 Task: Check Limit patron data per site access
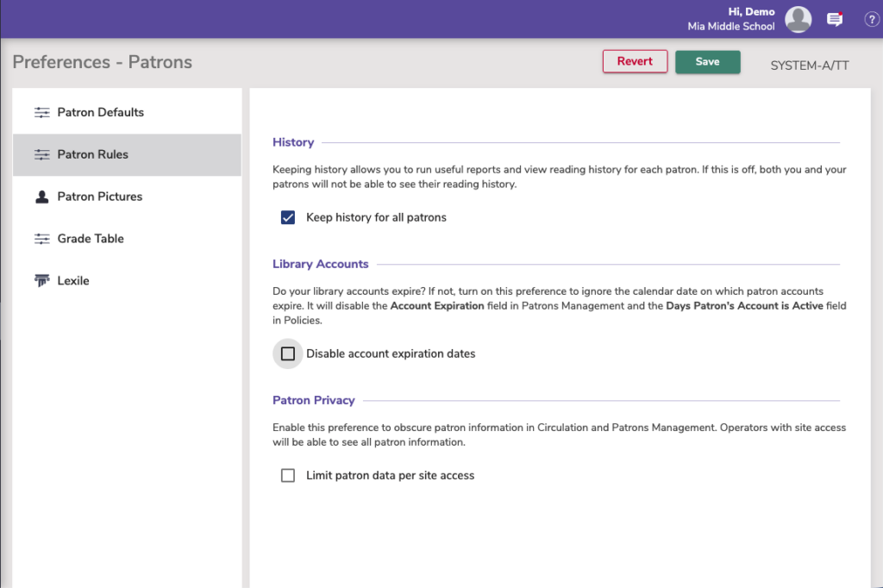click(288, 475)
